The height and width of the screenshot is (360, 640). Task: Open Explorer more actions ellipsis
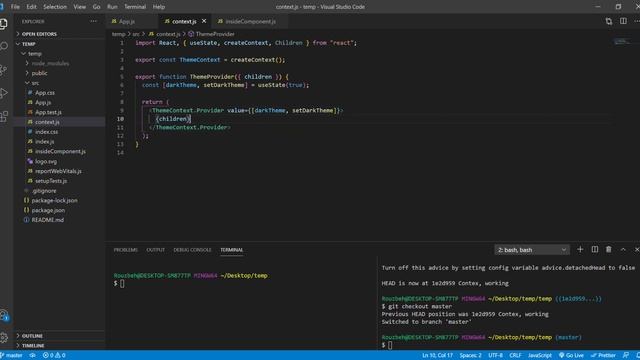coord(93,21)
